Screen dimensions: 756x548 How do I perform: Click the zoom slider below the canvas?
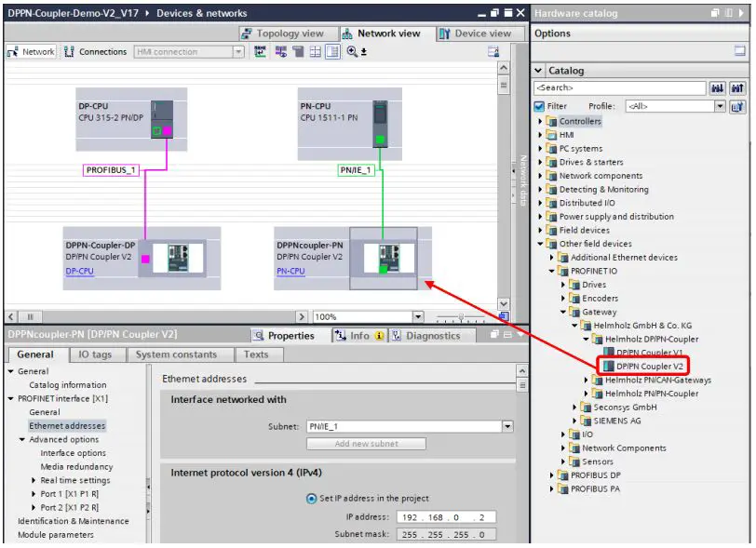[x=461, y=317]
